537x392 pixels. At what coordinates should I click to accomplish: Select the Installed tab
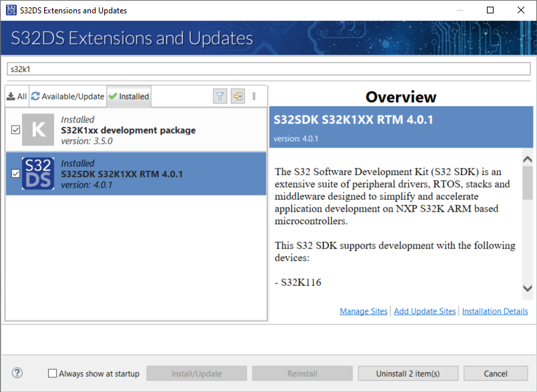[129, 96]
